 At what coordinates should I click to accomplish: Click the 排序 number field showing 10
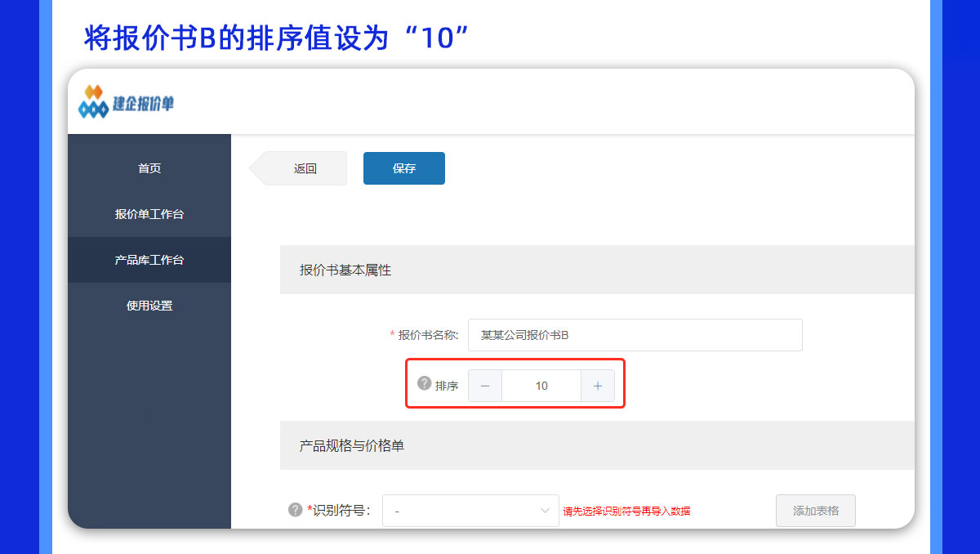click(541, 386)
